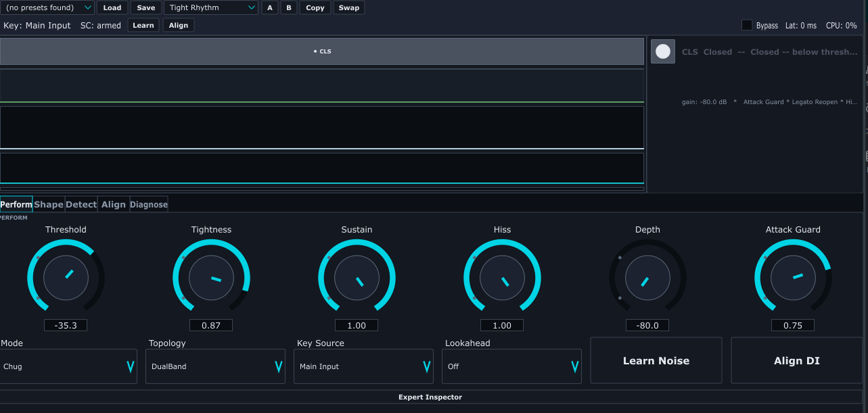Click the Hiss value field 1.00

pyautogui.click(x=502, y=325)
